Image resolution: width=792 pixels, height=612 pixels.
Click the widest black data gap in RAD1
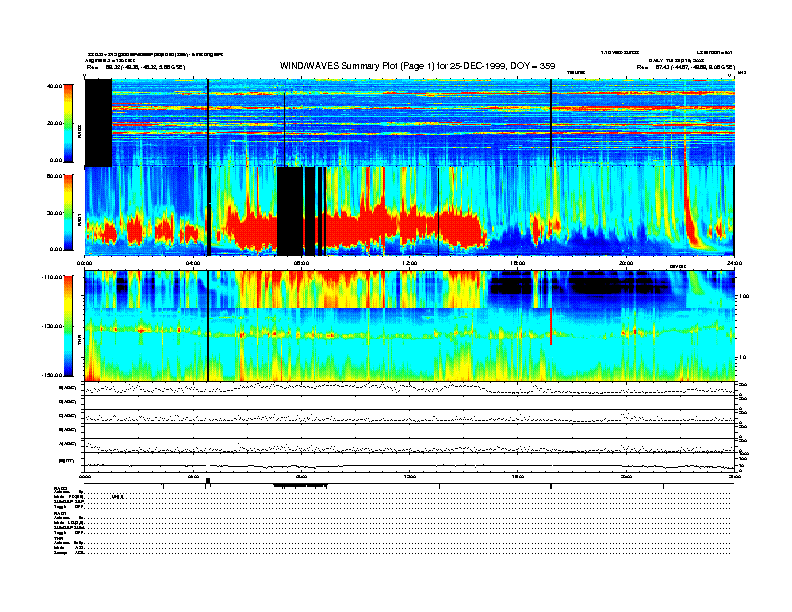coord(290,211)
